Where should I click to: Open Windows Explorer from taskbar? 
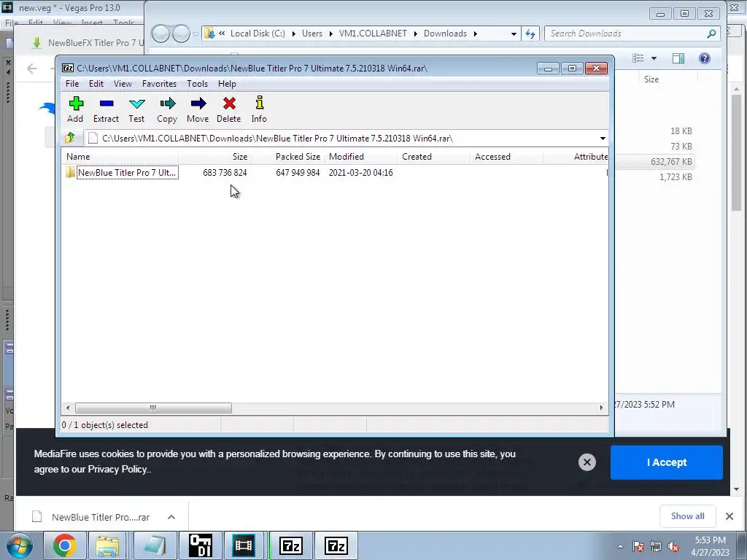pyautogui.click(x=108, y=545)
